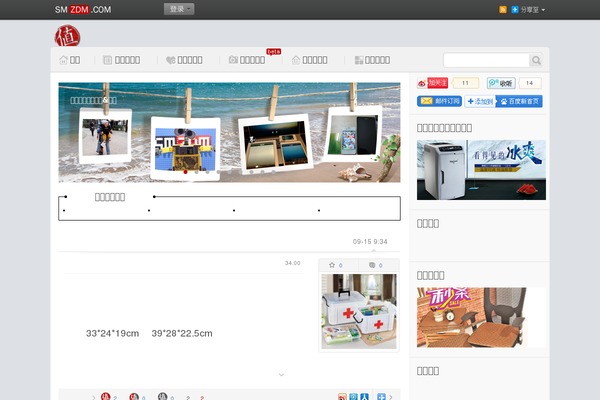
Task: Click the right chevron after share icons
Action: [x=391, y=397]
